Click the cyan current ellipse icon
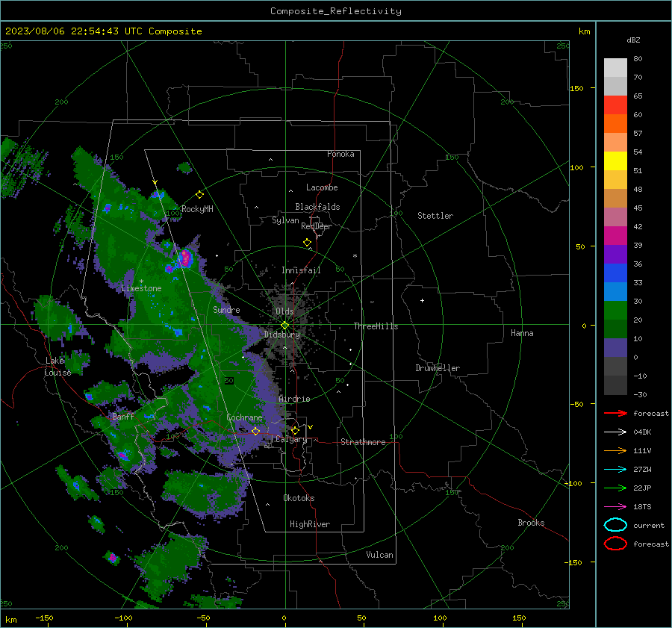The width and height of the screenshot is (672, 628). tap(615, 525)
